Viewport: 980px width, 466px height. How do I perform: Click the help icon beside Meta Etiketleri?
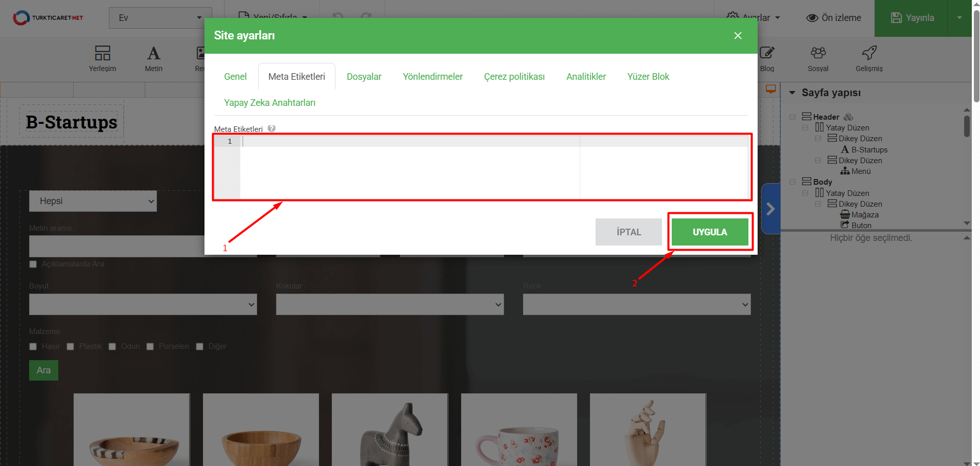tap(271, 129)
